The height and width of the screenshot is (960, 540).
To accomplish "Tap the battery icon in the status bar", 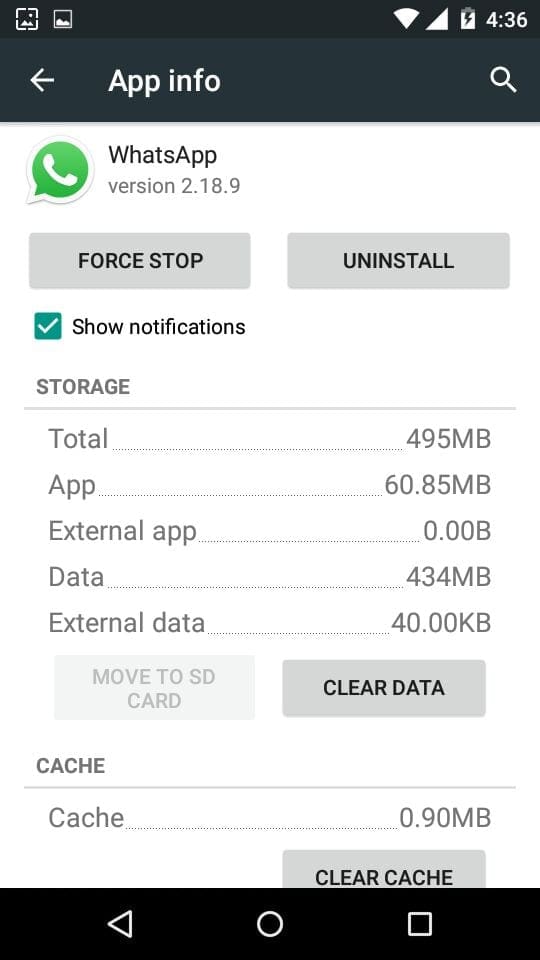I will 468,18.
